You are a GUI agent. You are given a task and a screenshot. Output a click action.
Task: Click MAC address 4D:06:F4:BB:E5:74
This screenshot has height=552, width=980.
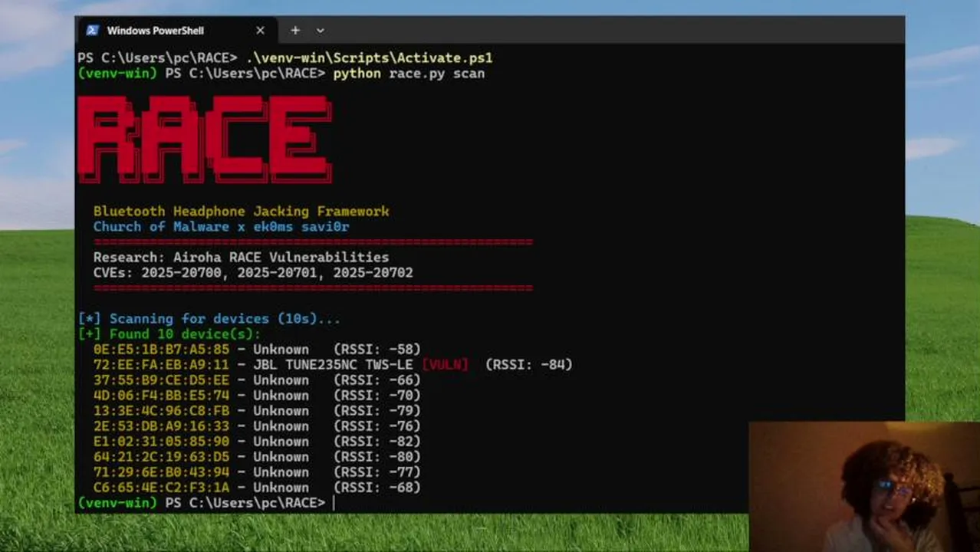coord(161,396)
